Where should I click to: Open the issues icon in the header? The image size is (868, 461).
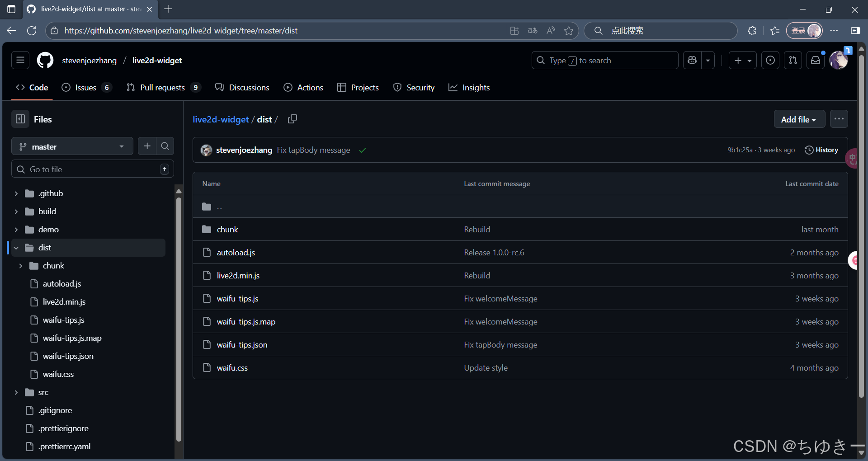click(x=770, y=60)
